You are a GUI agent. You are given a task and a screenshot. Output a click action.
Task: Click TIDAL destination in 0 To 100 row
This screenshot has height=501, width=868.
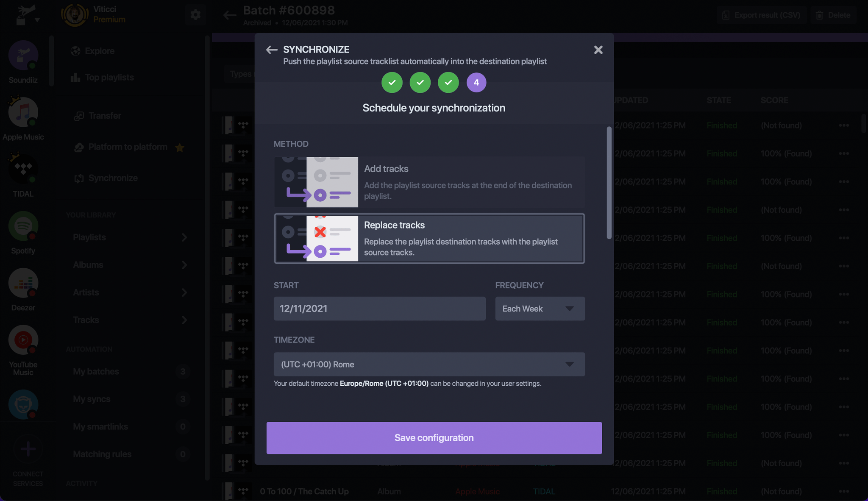(x=544, y=492)
